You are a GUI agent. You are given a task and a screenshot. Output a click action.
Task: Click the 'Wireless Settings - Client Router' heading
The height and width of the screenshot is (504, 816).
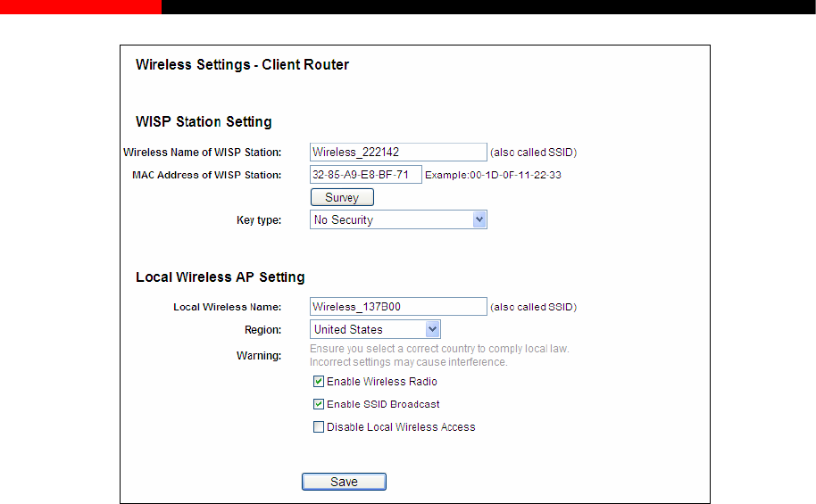click(242, 64)
